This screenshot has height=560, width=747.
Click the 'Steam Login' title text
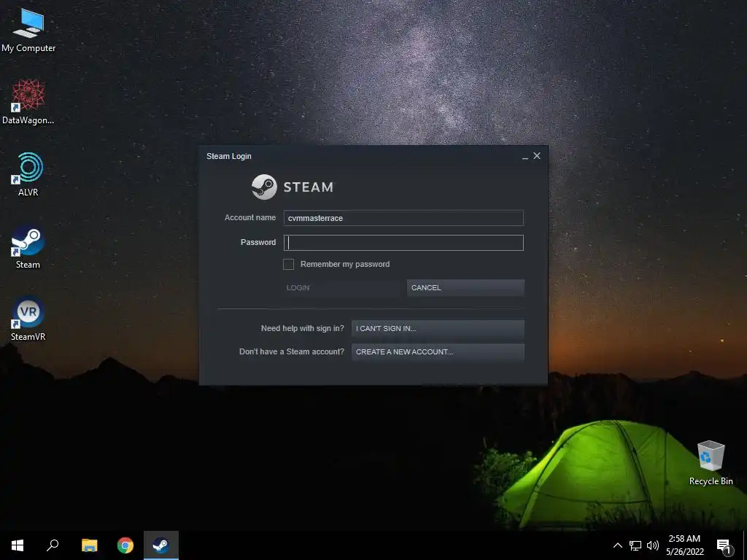(228, 156)
